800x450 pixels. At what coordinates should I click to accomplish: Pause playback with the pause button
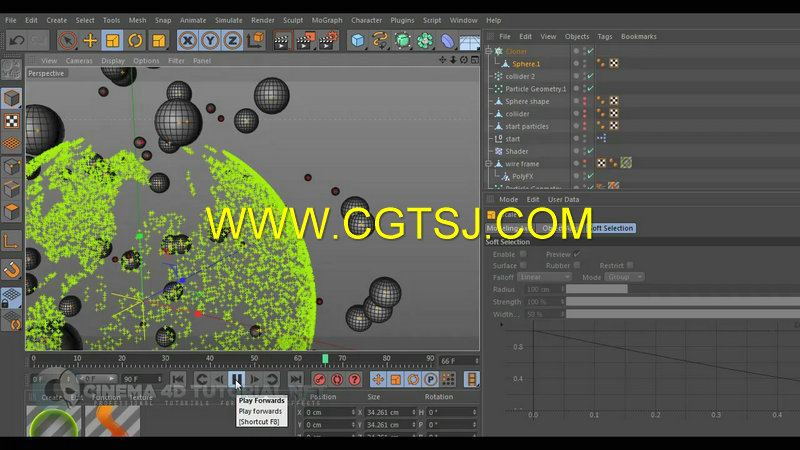tap(237, 379)
